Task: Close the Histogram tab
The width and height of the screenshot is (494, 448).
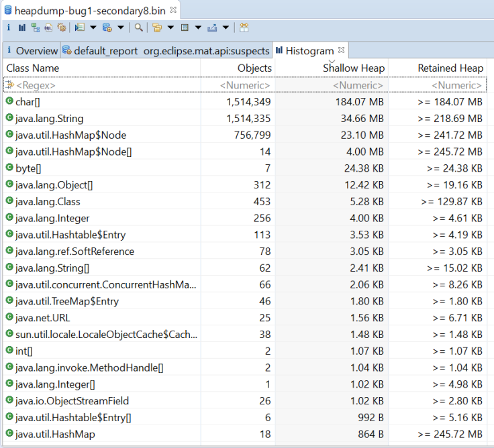Action: [341, 50]
